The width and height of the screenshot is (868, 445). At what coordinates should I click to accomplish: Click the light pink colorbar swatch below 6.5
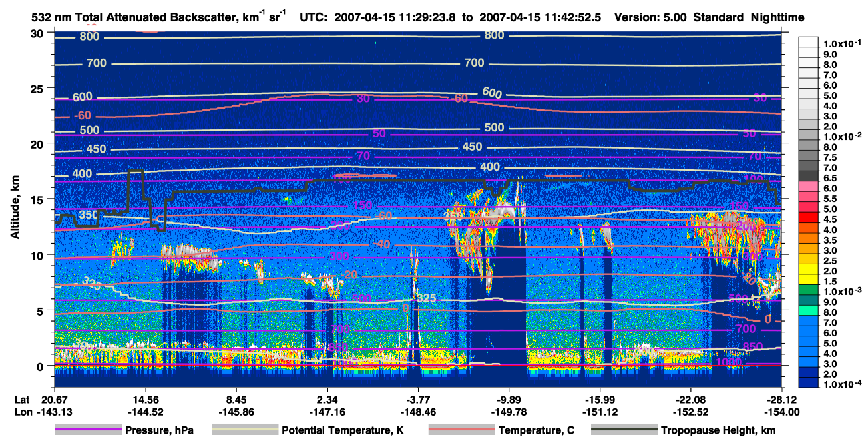point(808,185)
